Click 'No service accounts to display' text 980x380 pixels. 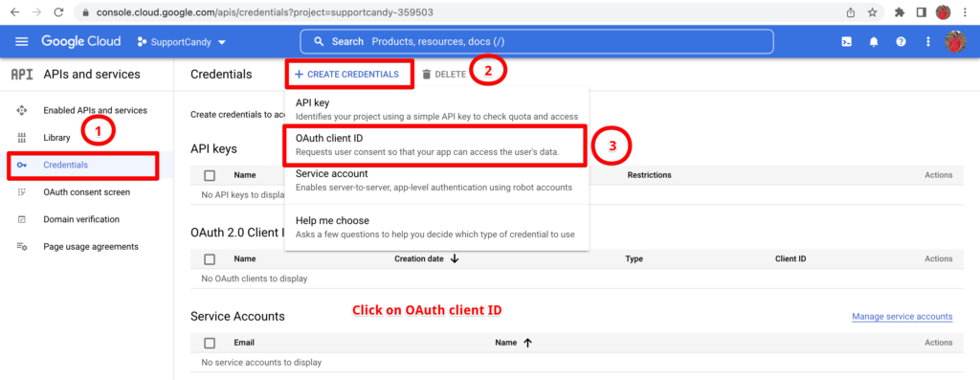pos(261,362)
